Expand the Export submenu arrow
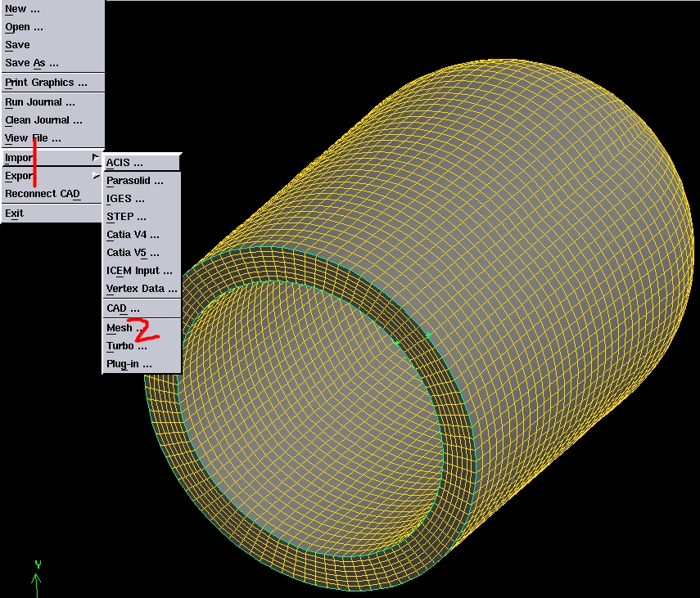 (96, 175)
